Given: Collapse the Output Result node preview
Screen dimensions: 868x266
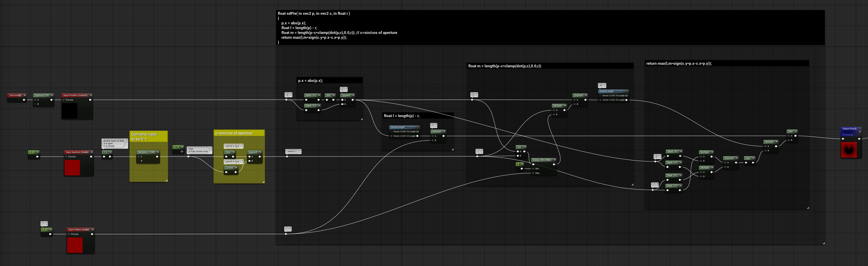Looking at the screenshot, I should click(x=860, y=131).
